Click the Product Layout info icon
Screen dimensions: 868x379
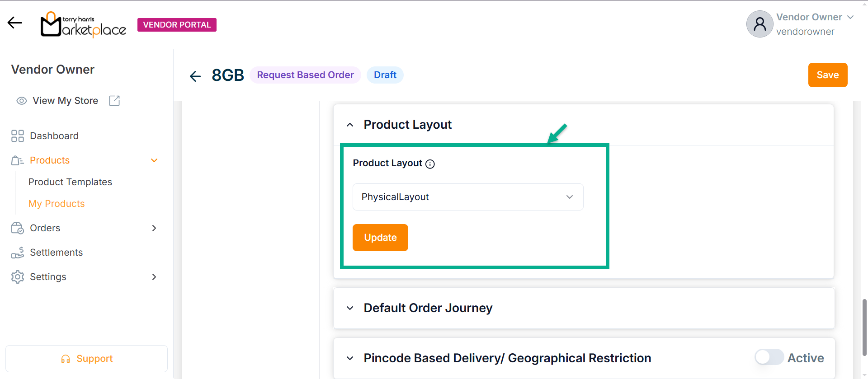click(x=430, y=164)
